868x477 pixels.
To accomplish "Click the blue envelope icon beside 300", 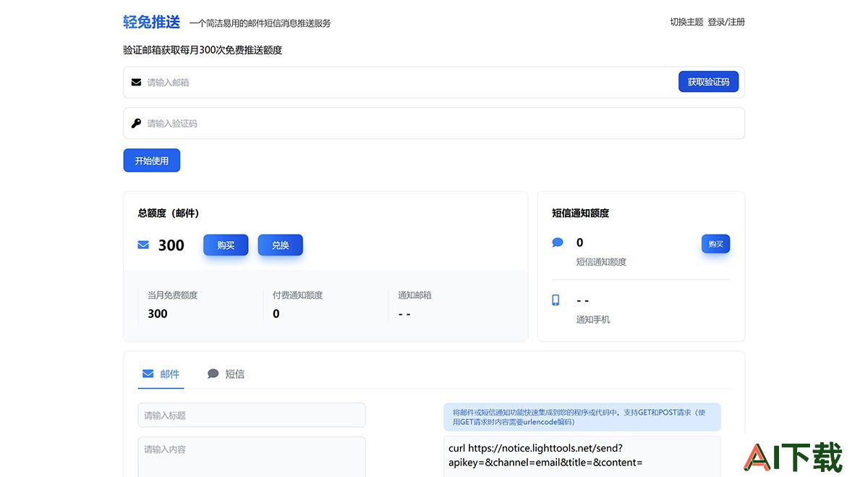I will pos(143,245).
